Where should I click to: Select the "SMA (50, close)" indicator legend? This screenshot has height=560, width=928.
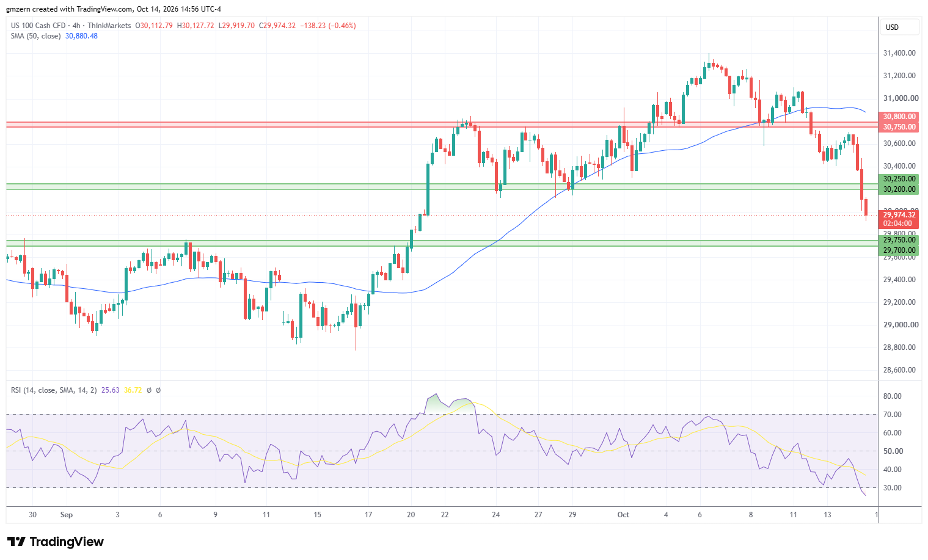[35, 36]
